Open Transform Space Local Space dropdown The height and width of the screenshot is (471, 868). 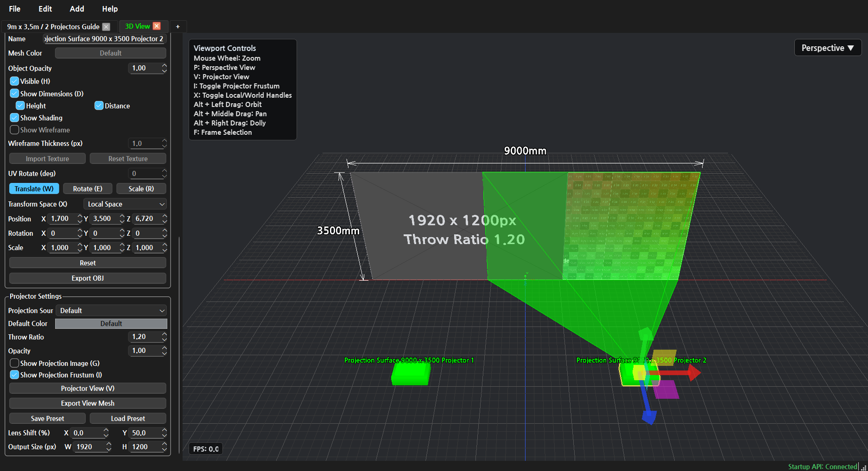pyautogui.click(x=125, y=204)
